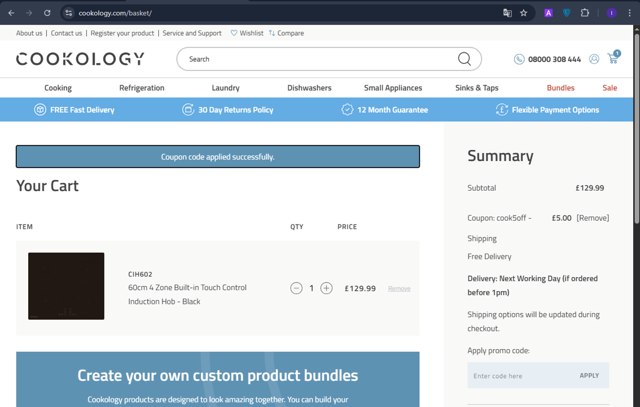This screenshot has height=407, width=640.
Task: Click the Flexible Payment Options pound icon
Action: coord(502,110)
